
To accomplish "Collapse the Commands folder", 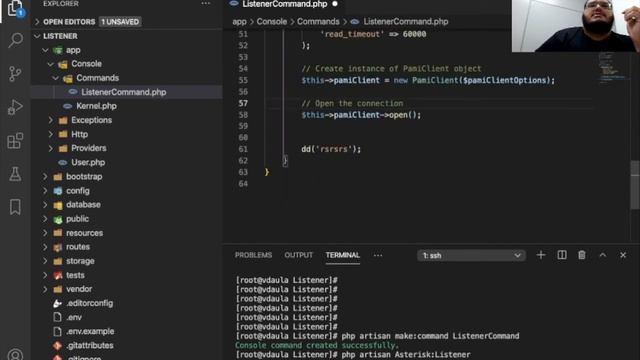I will (x=55, y=78).
